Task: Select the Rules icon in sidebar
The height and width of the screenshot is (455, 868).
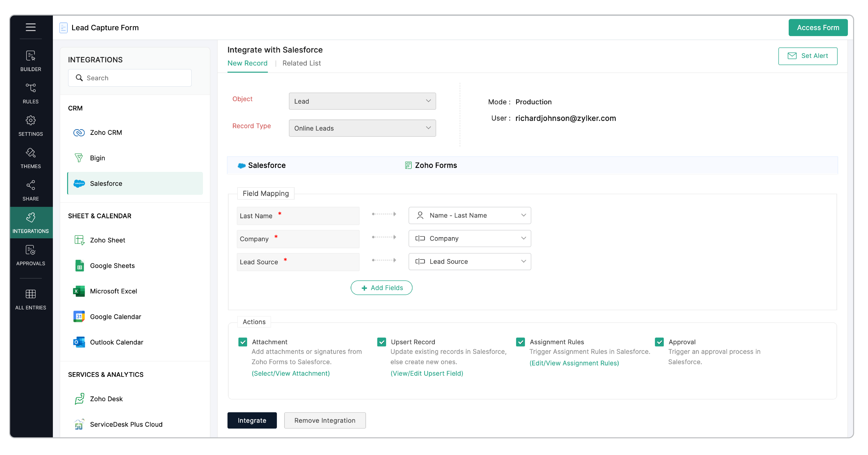Action: pyautogui.click(x=31, y=93)
